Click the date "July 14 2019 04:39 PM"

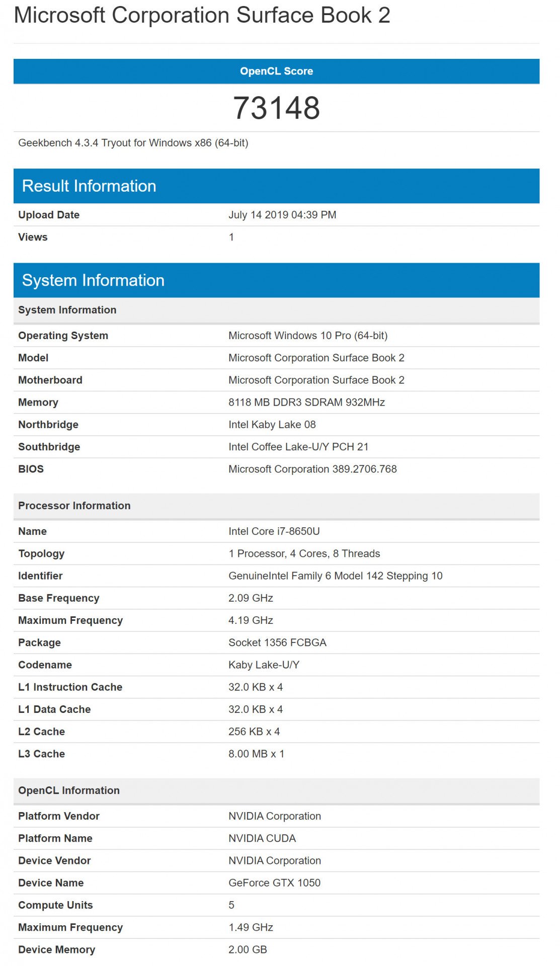(x=282, y=215)
